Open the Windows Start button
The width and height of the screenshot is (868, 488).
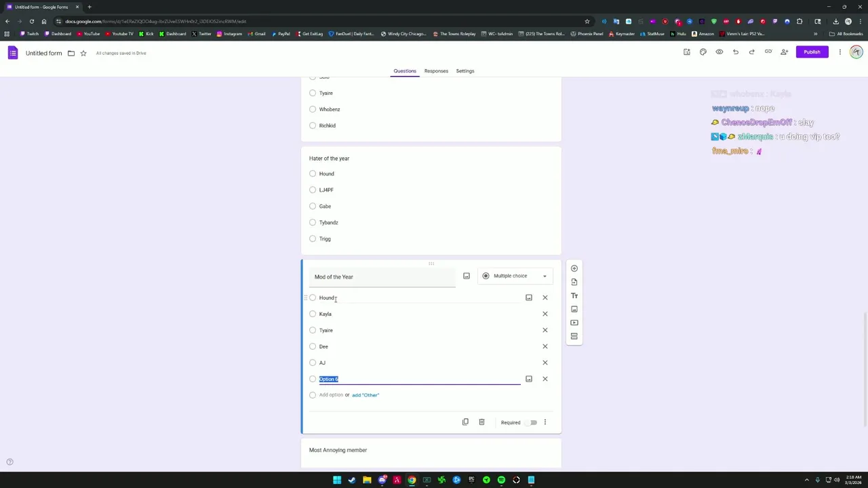pyautogui.click(x=337, y=480)
